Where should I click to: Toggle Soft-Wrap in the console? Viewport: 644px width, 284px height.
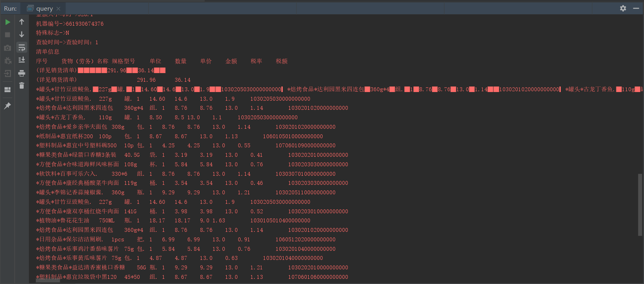coord(22,48)
